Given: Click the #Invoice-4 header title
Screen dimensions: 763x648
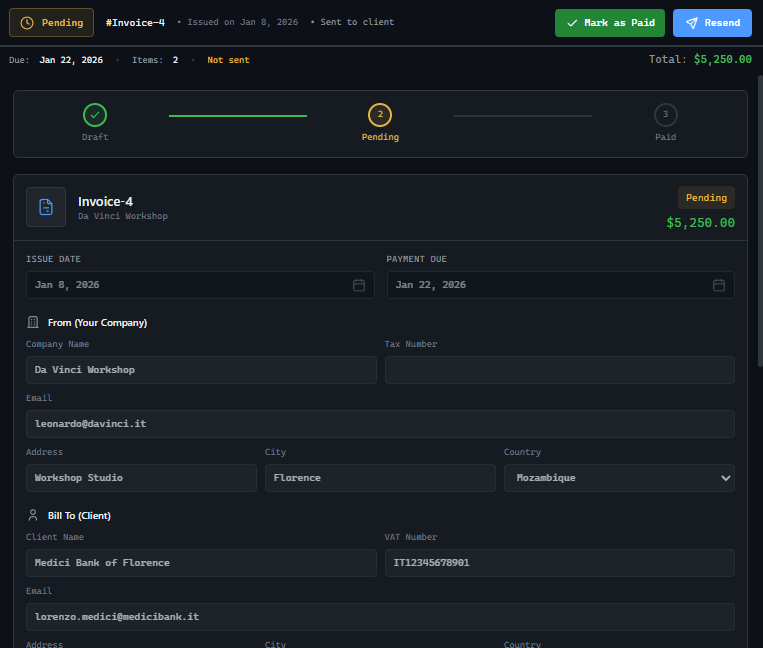Looking at the screenshot, I should (x=135, y=23).
